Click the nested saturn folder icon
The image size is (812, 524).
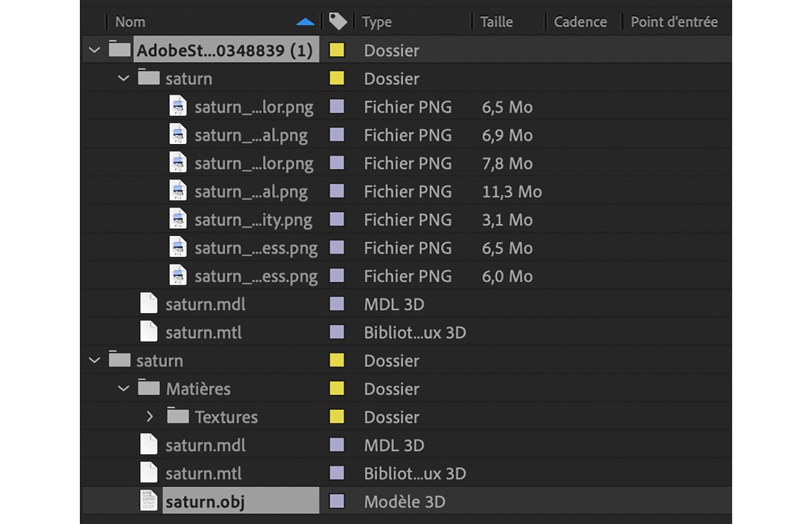point(148,78)
